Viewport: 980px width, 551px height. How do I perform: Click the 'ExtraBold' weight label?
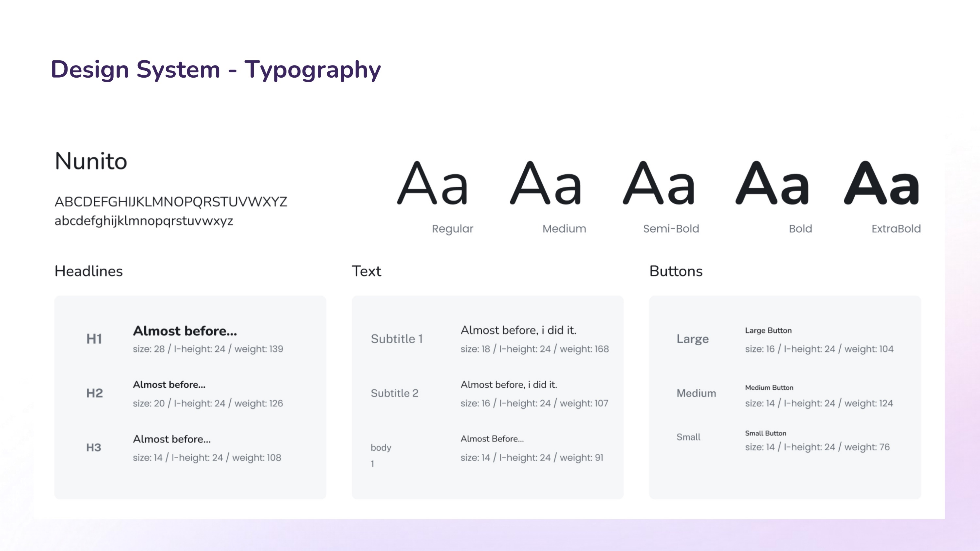pyautogui.click(x=896, y=229)
